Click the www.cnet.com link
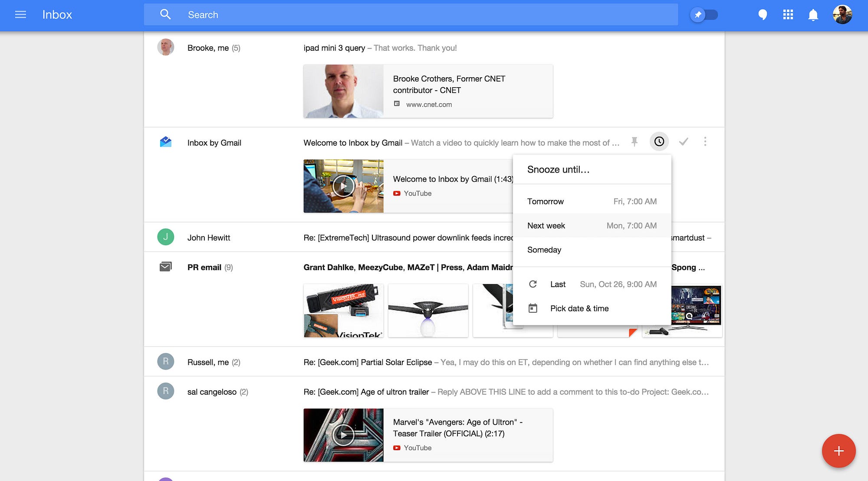868x481 pixels. [429, 105]
